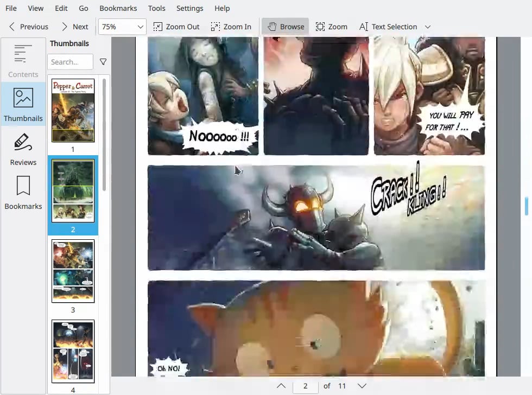Click the thumbnail filter funnel icon

103,62
